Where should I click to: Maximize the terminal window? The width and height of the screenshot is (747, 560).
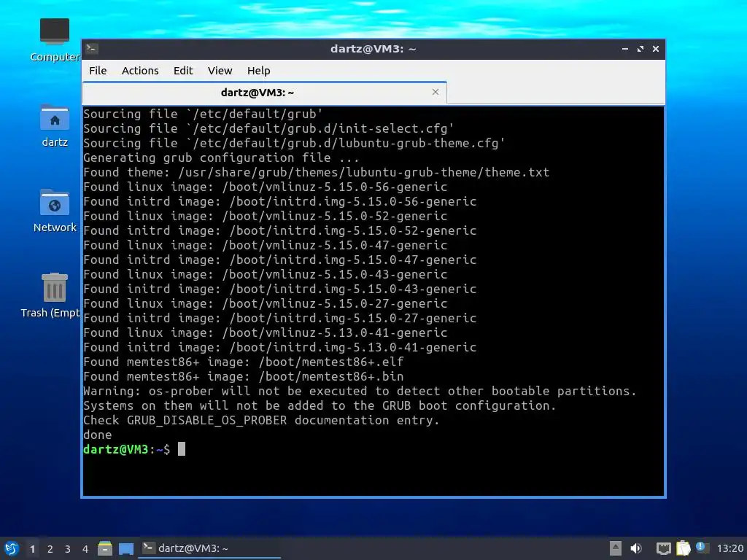pyautogui.click(x=640, y=49)
